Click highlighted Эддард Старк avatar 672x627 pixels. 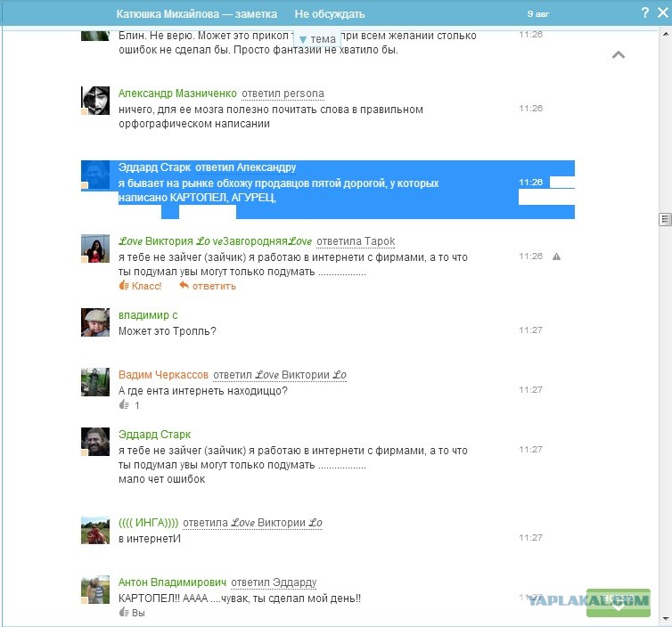(95, 175)
